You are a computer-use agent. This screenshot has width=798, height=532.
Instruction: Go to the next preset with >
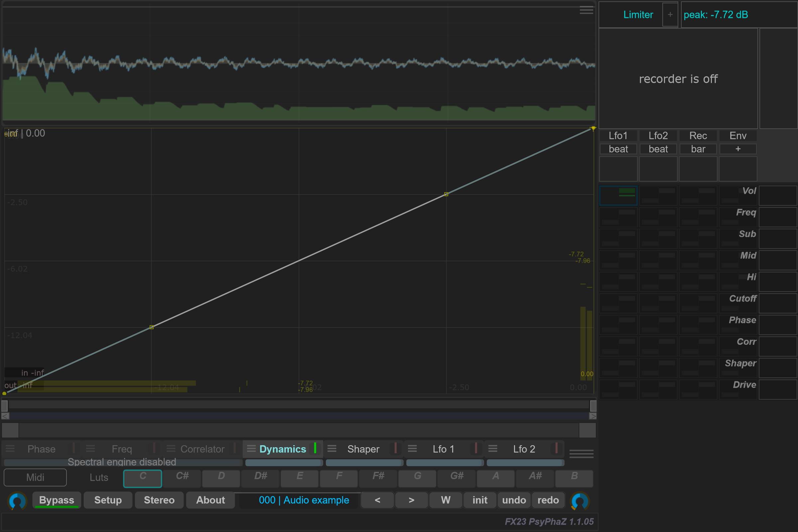[412, 500]
